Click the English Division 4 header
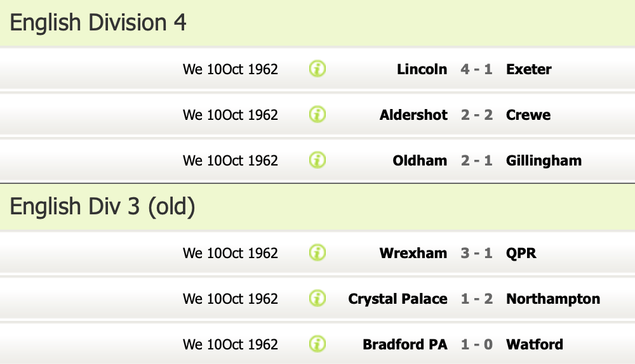This screenshot has height=364, width=635. tap(98, 23)
